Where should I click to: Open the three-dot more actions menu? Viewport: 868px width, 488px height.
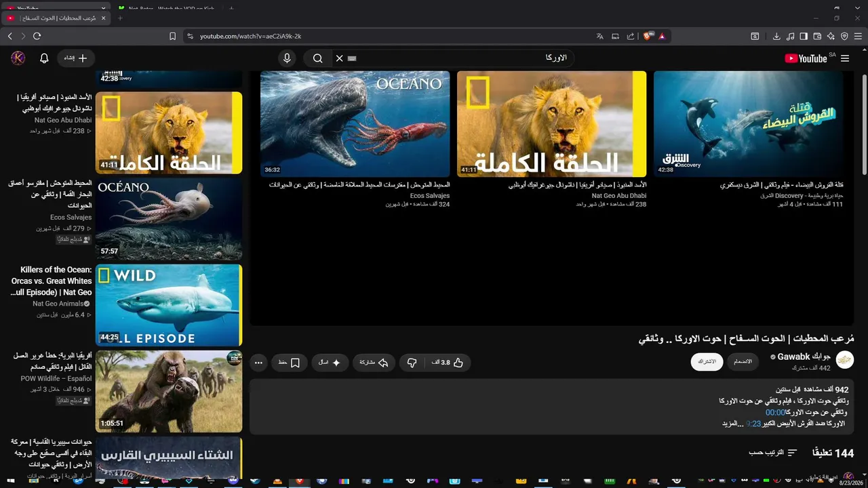(258, 363)
